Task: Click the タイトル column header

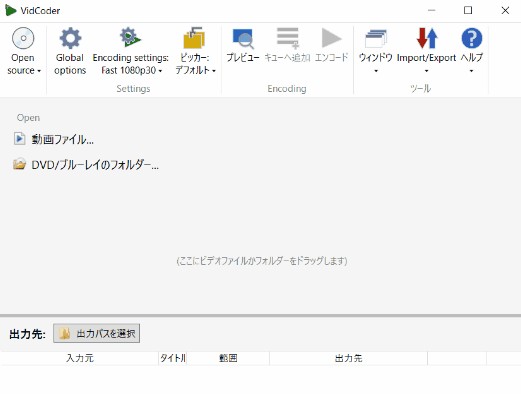Action: (x=173, y=358)
